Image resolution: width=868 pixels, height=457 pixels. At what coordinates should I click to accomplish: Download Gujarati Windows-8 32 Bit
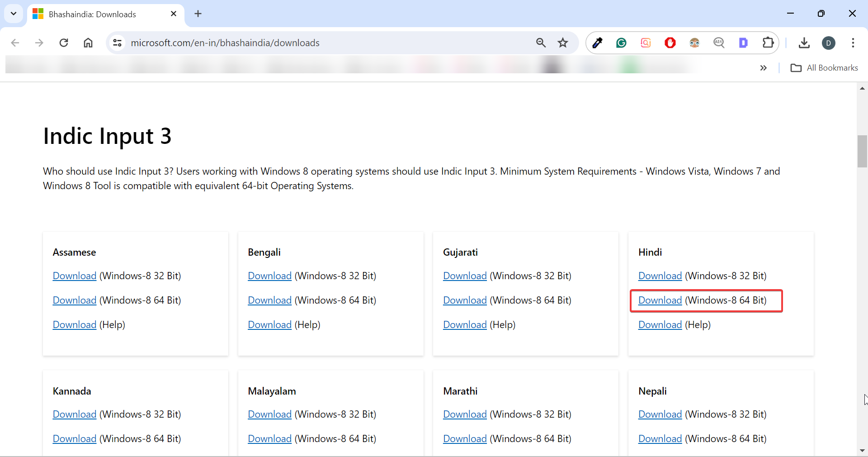465,276
